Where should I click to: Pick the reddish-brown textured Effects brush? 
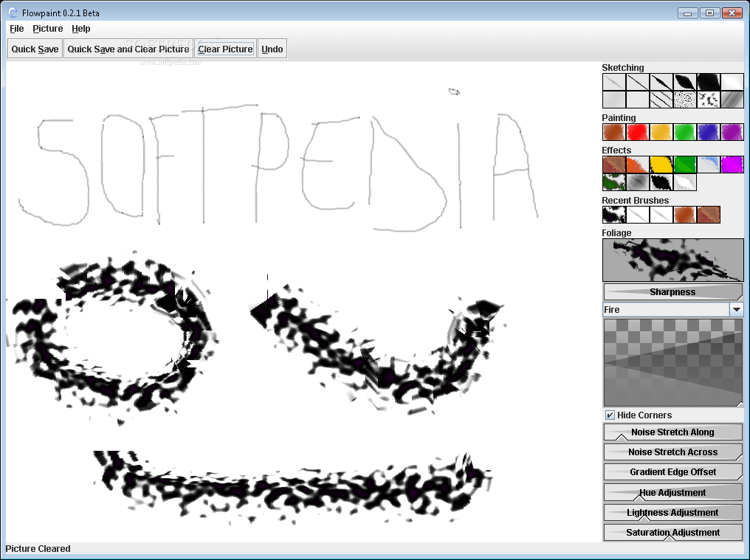coord(613,165)
